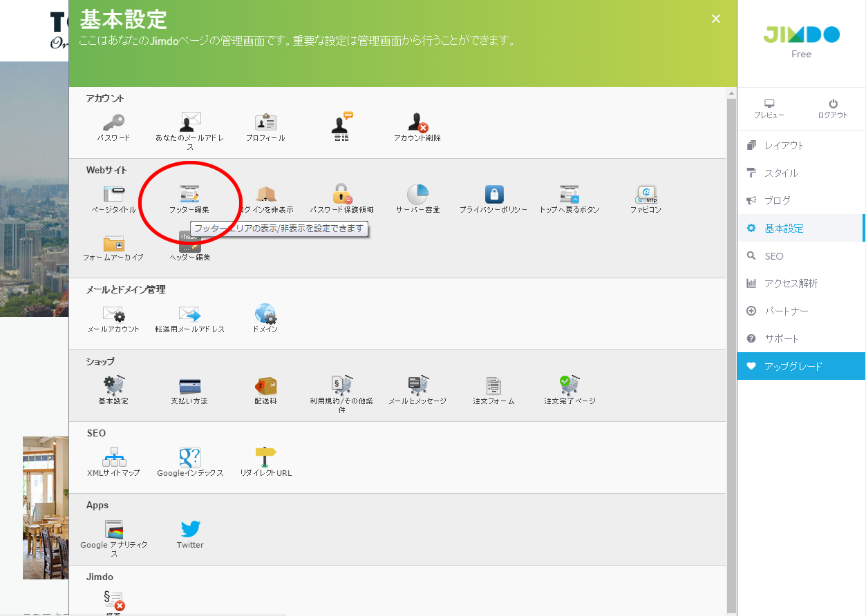Open the 配送料 shipping icon
This screenshot has width=866, height=616.
(x=265, y=387)
